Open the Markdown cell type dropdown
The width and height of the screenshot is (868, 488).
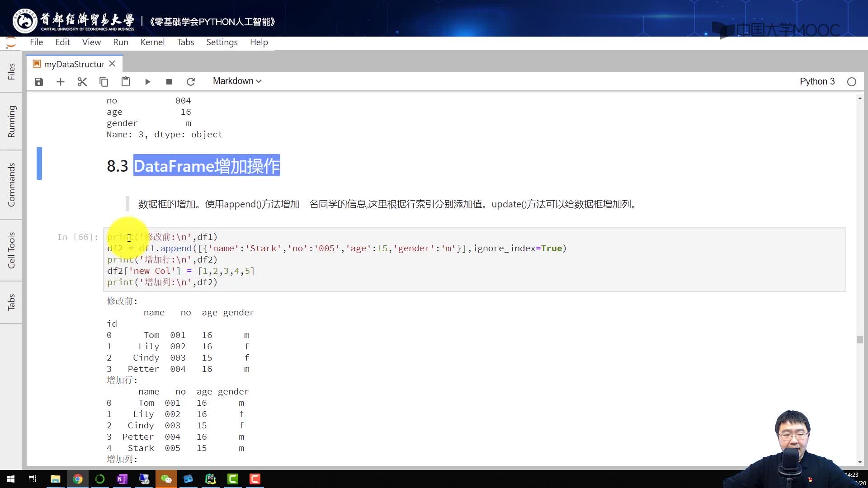[x=237, y=81]
